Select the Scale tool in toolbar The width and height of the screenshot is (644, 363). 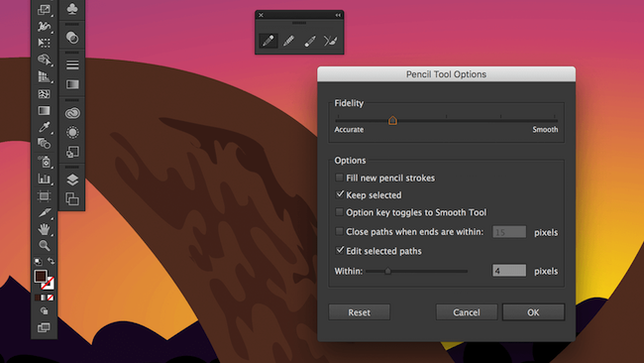click(44, 10)
